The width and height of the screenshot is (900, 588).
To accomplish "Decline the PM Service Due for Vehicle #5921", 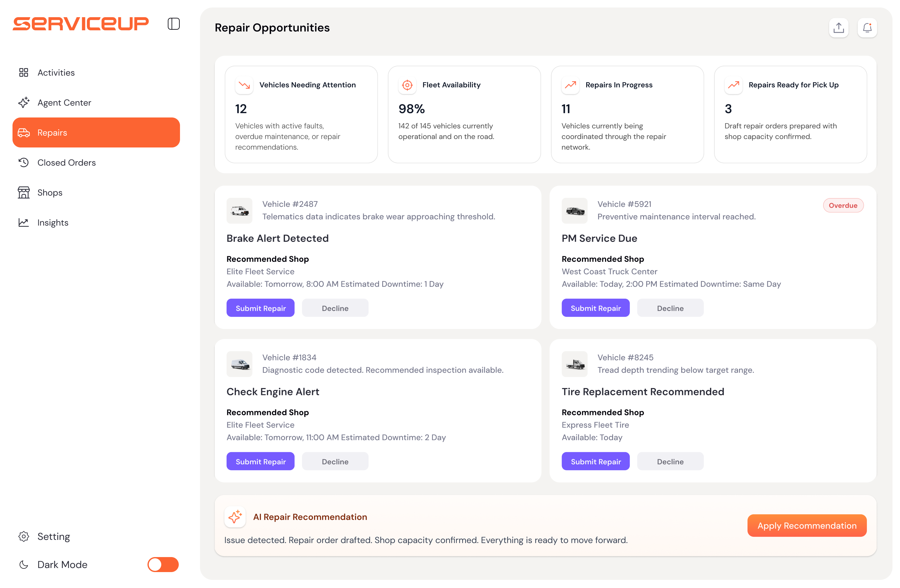I will [670, 308].
